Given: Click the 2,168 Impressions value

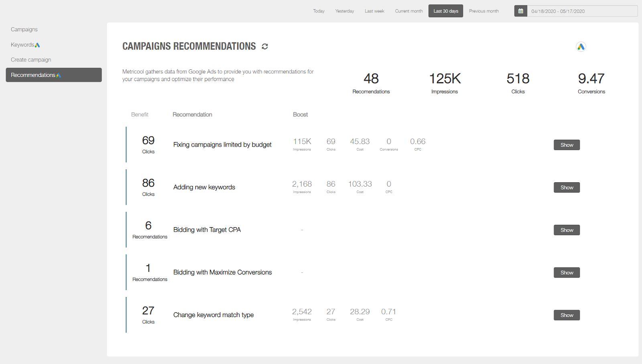Looking at the screenshot, I should tap(302, 186).
